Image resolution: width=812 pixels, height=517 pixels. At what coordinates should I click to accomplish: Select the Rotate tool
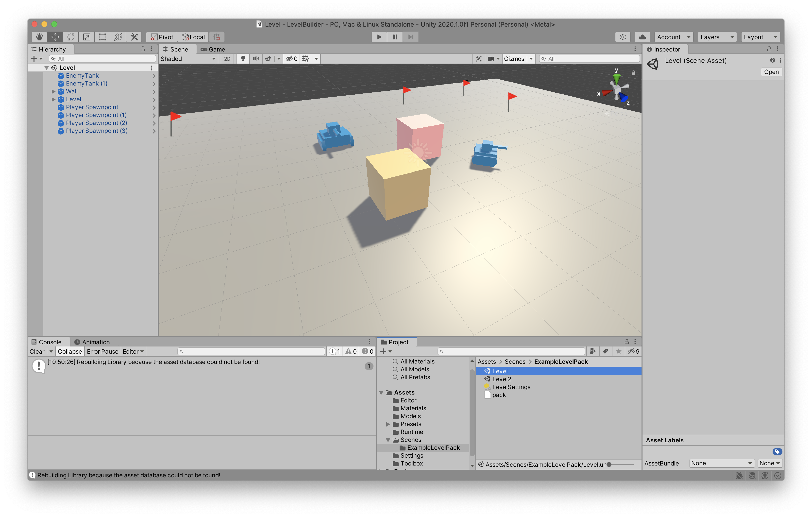pyautogui.click(x=71, y=37)
